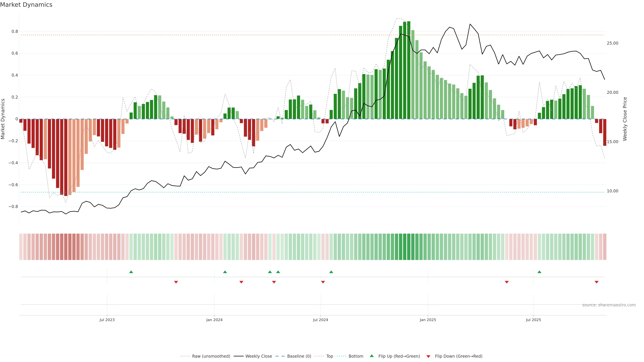Click the 25.00 price axis tick label
This screenshot has height=362, width=644.
pyautogui.click(x=612, y=43)
